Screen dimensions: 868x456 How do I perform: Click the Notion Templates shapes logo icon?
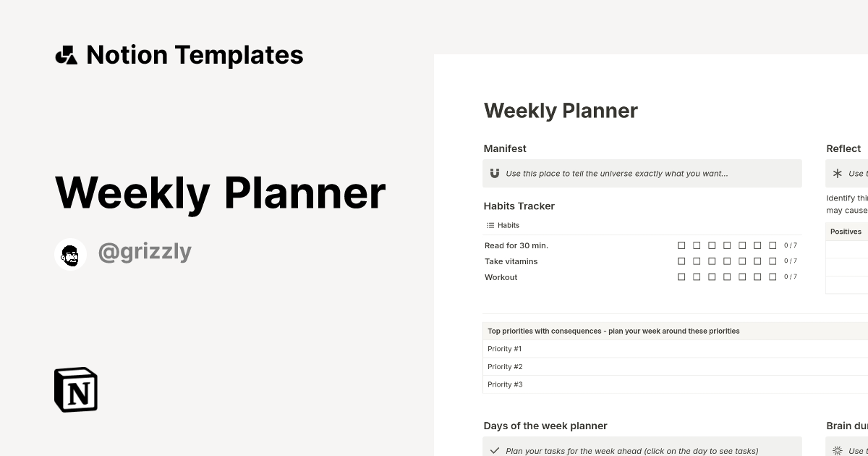[66, 55]
